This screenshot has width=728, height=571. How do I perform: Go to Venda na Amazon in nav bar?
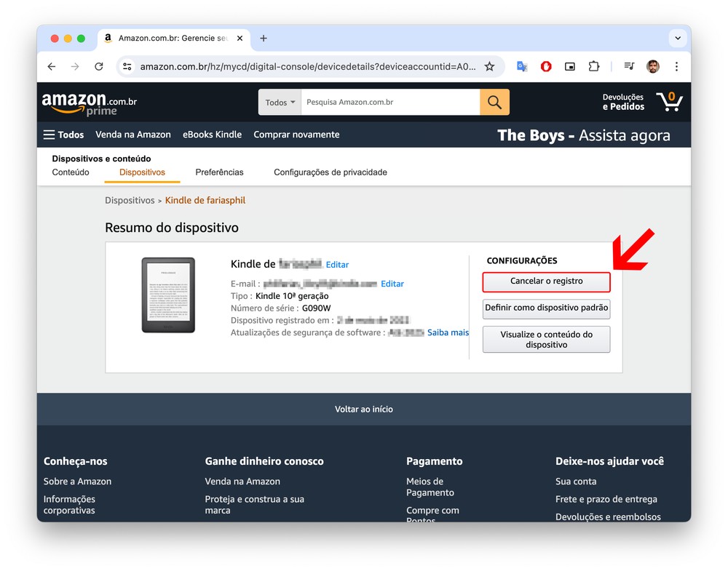(133, 135)
